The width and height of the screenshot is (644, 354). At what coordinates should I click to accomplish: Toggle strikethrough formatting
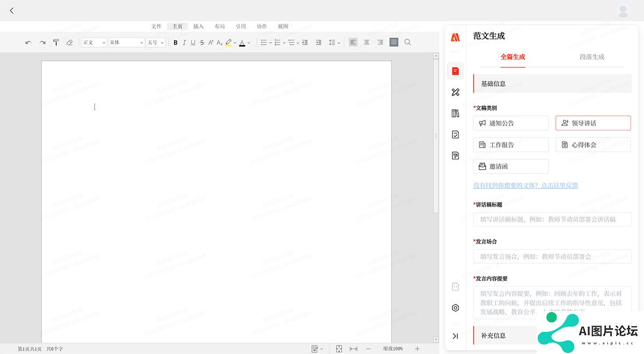202,42
